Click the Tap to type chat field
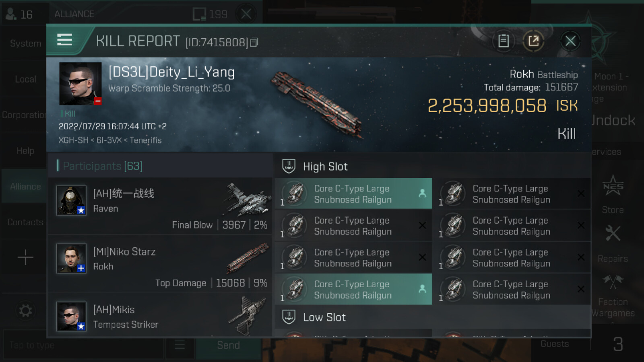Screen dimensions: 644x362 click(x=83, y=345)
